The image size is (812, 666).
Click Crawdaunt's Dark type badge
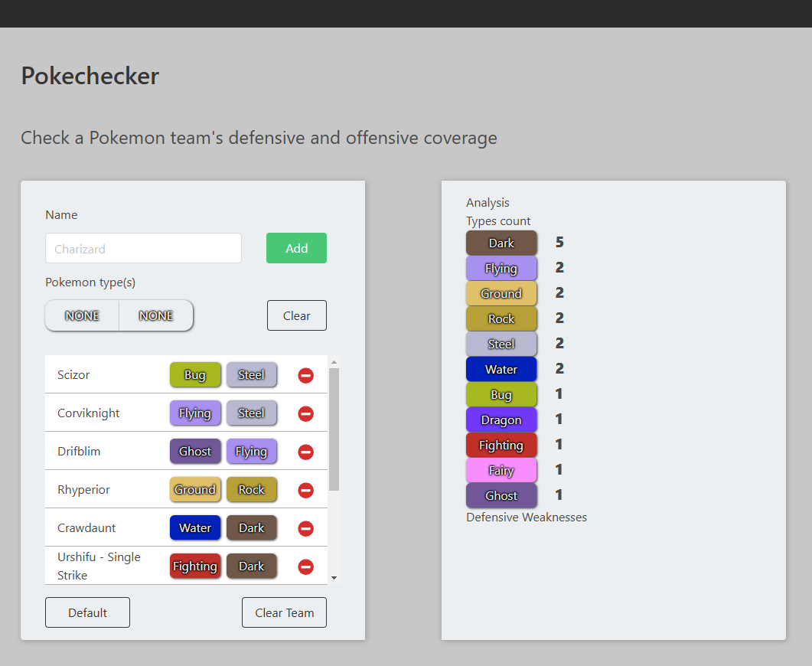click(x=252, y=528)
